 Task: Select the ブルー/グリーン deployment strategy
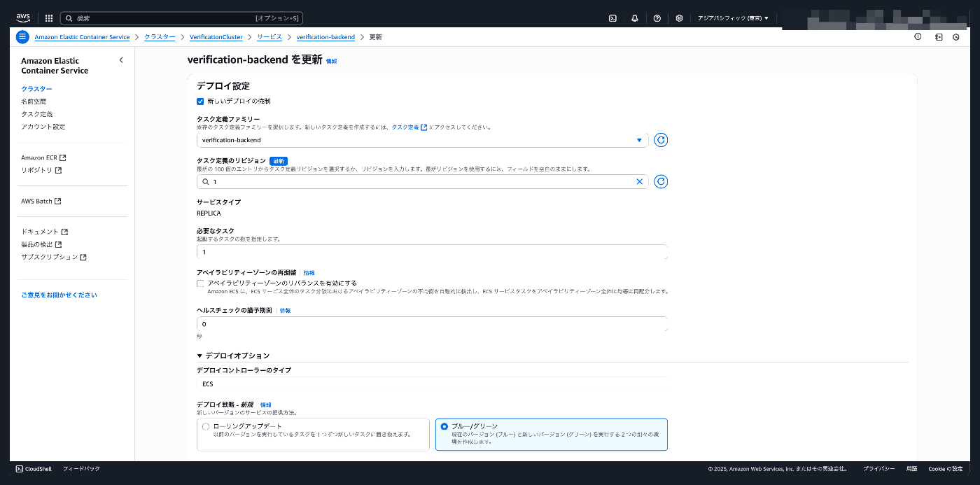[444, 426]
